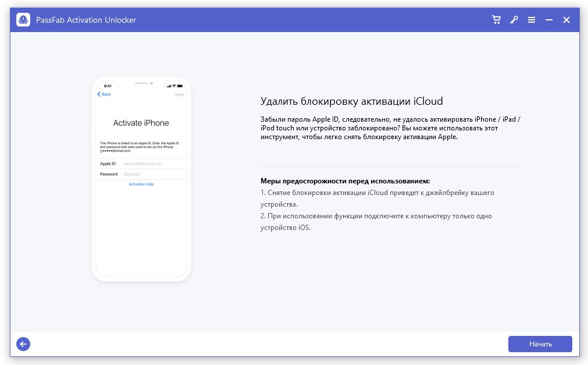588x365 pixels.
Task: Click the Password field in the mockup
Action: tap(138, 173)
